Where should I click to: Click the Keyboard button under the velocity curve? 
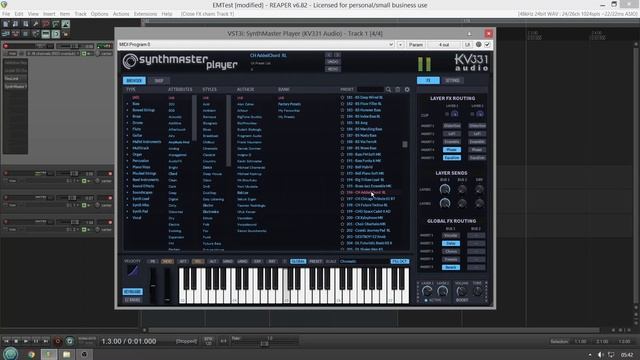click(x=133, y=292)
